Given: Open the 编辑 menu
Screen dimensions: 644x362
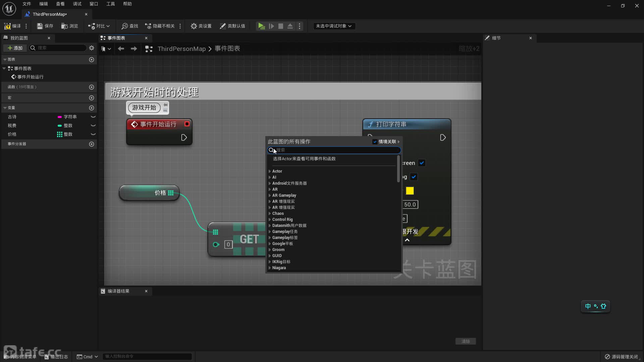Looking at the screenshot, I should [x=44, y=4].
